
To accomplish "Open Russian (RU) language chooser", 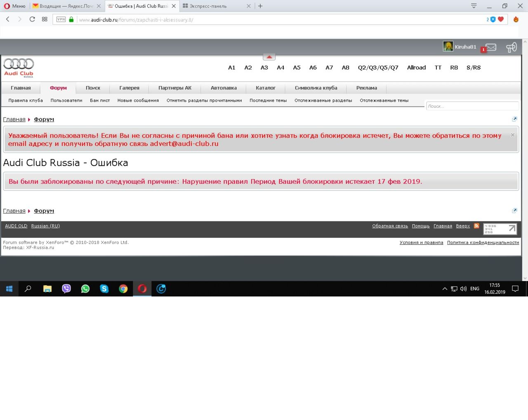I will tap(45, 226).
